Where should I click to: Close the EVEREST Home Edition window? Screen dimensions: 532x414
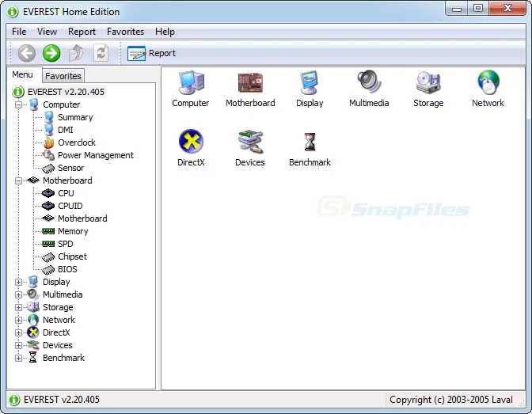point(507,9)
